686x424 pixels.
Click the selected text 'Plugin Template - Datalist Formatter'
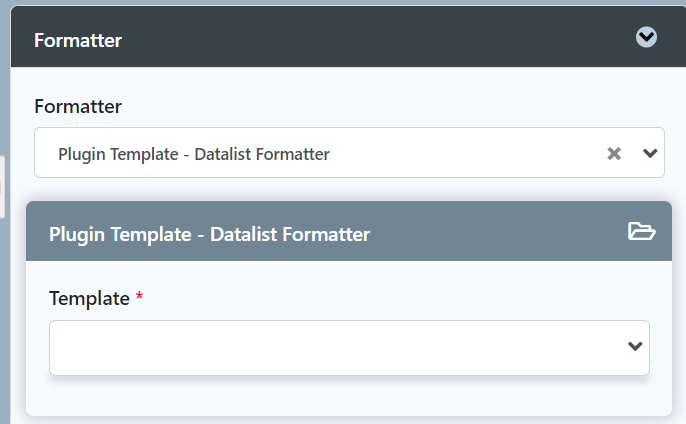click(194, 154)
